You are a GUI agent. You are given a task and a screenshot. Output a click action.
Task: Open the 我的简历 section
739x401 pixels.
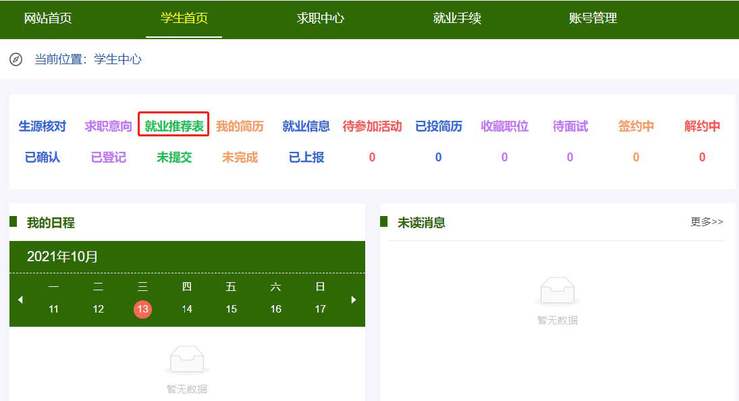[240, 126]
